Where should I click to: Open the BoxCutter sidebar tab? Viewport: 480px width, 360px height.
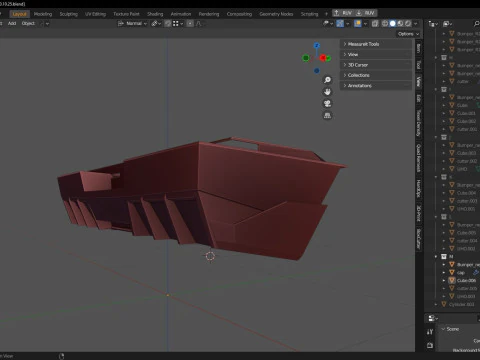tap(419, 239)
